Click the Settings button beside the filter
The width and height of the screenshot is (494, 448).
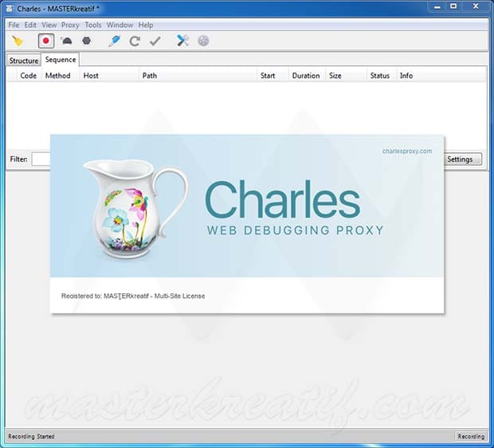[463, 159]
